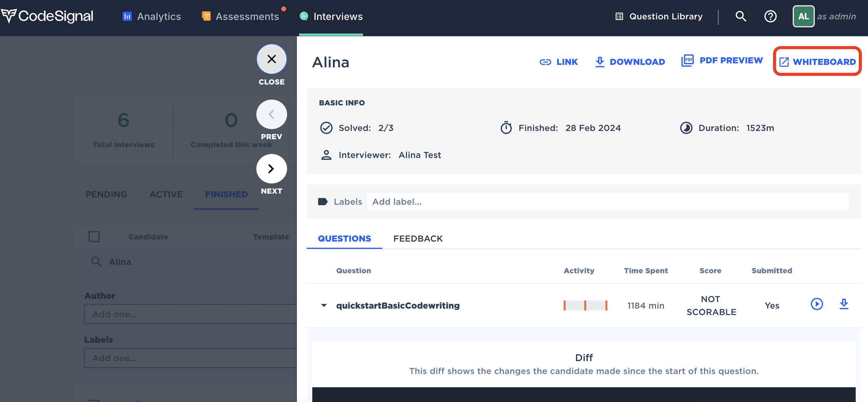
Task: Click the Duration clock icon
Action: [x=686, y=128]
